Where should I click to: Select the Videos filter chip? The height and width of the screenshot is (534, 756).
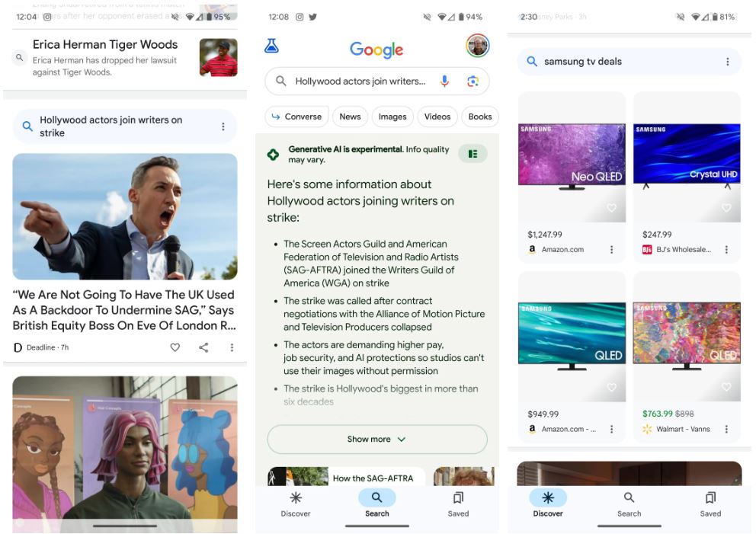437,117
